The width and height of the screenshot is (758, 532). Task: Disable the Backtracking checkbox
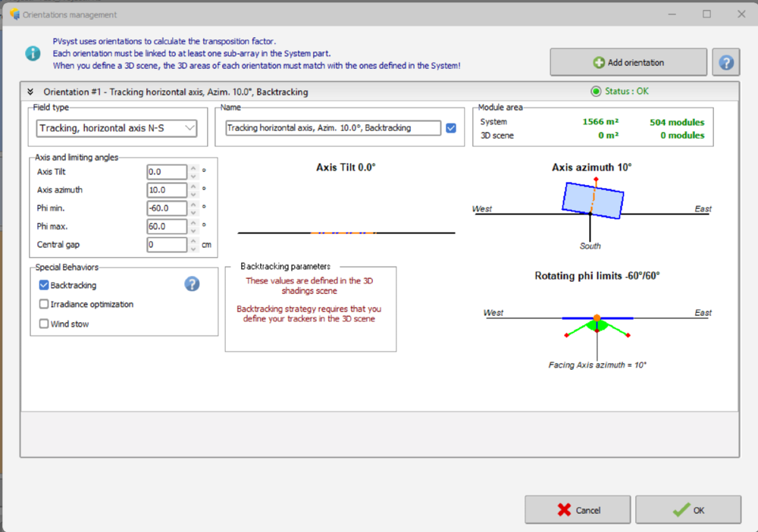click(44, 286)
